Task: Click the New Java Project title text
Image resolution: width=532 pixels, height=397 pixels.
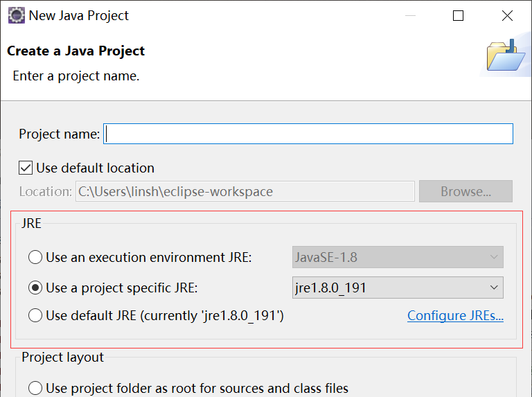Action: 79,16
